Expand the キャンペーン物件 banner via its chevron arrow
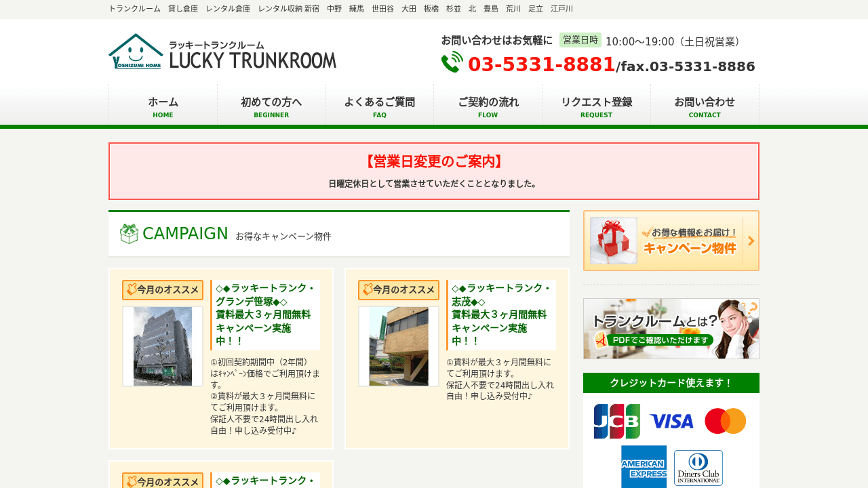 (x=751, y=241)
